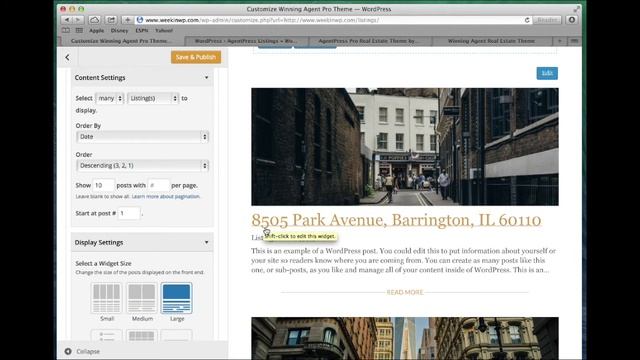This screenshot has height=360, width=640.
Task: Open the Disney bookmark
Action: [119, 31]
